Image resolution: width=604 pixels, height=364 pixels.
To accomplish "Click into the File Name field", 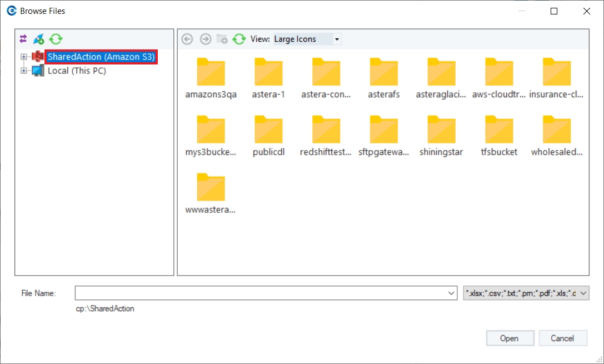I will tap(261, 293).
